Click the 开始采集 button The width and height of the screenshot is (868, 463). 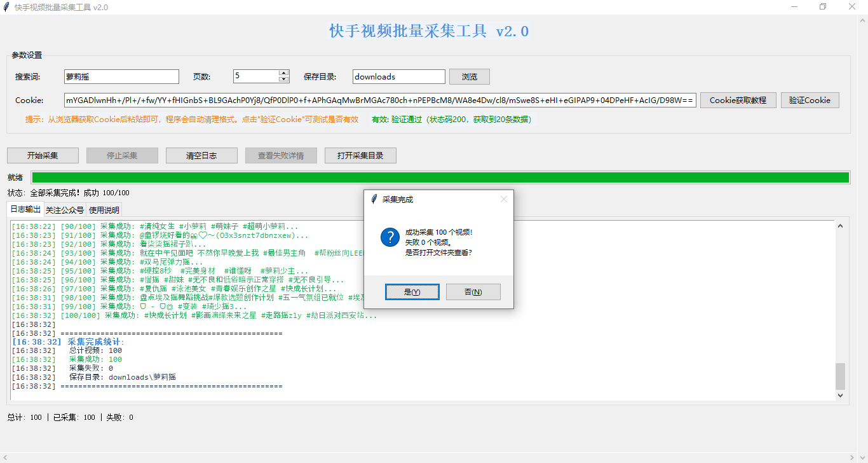tap(43, 155)
